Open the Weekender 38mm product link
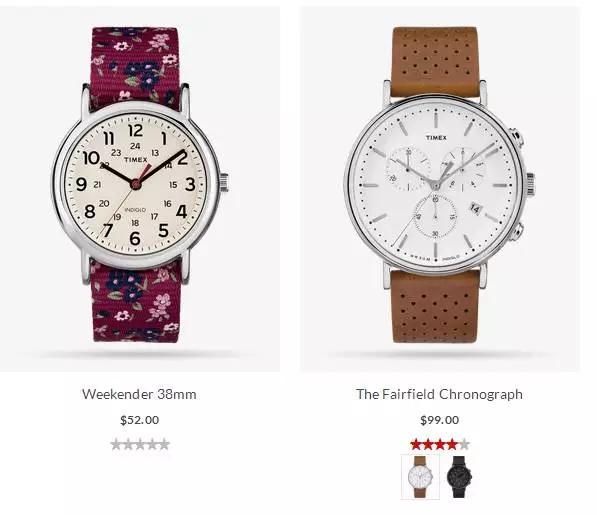Image resolution: width=597 pixels, height=515 pixels. click(x=139, y=394)
